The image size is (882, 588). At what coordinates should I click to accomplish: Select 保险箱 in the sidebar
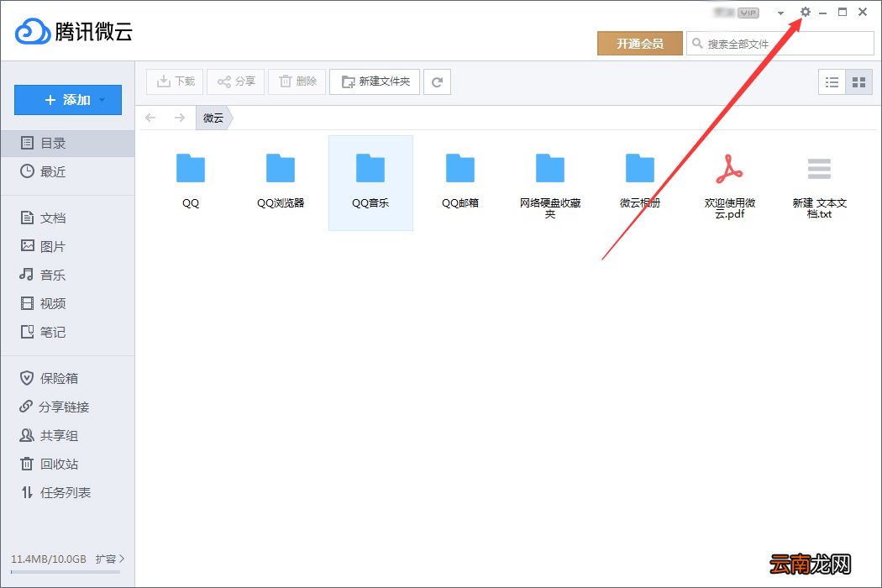59,378
